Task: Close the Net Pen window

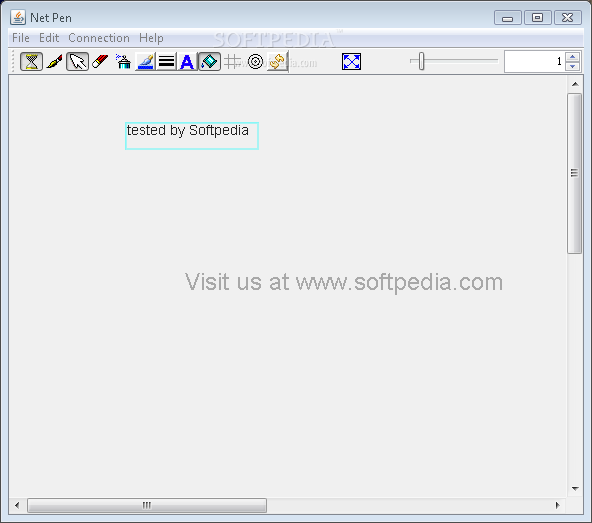Action: (567, 18)
